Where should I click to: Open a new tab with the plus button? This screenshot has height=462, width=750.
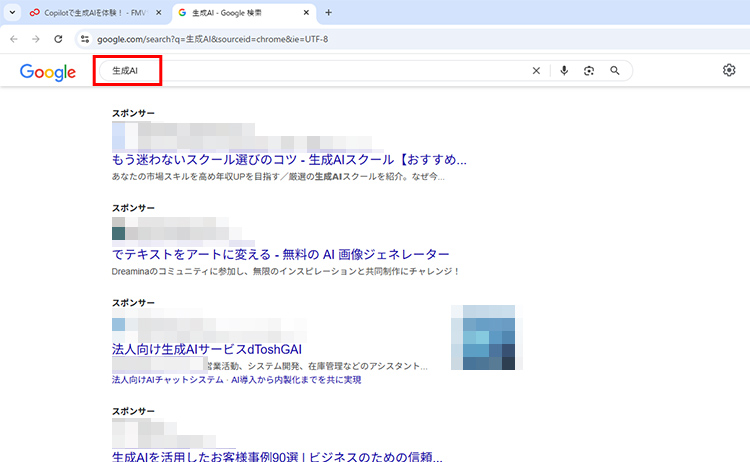[x=328, y=13]
